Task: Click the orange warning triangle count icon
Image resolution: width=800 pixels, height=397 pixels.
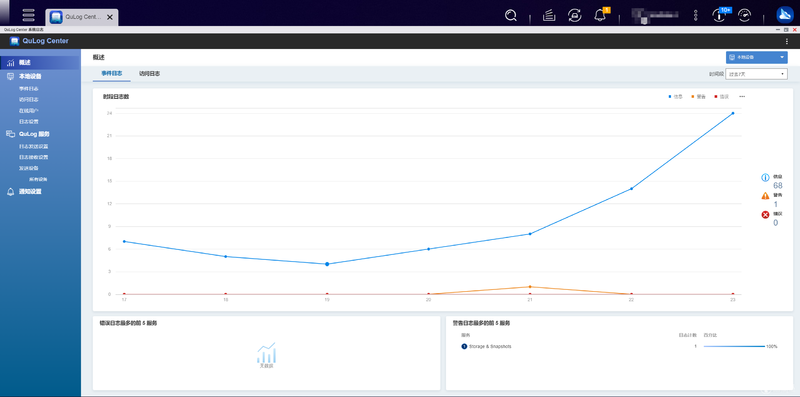Action: coord(765,196)
